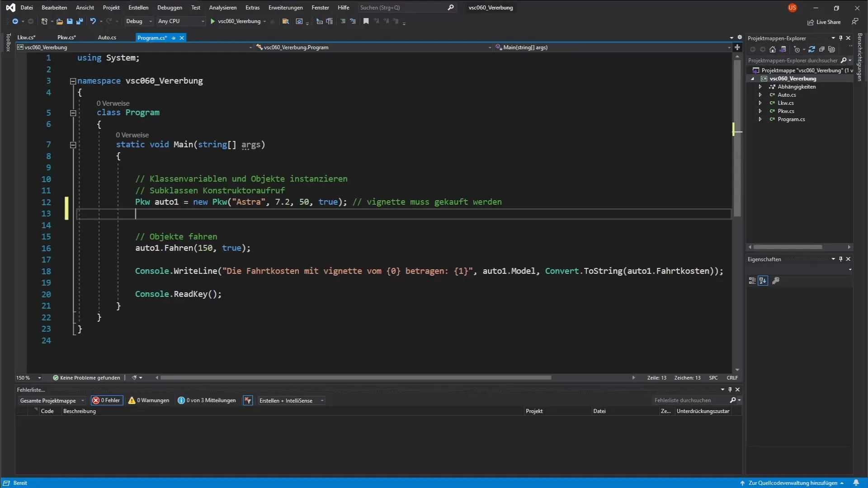Switch to the Lkw.cs* tab
The height and width of the screenshot is (488, 868).
click(x=26, y=38)
